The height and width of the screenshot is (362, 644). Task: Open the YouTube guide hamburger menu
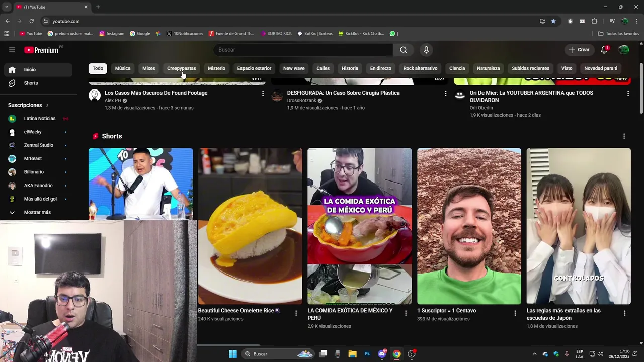click(x=12, y=50)
